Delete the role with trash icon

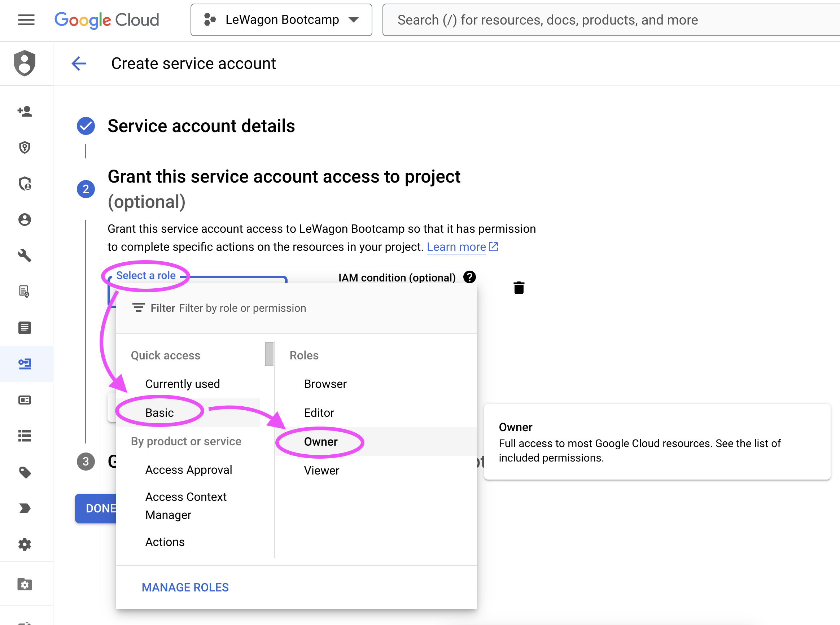point(519,288)
